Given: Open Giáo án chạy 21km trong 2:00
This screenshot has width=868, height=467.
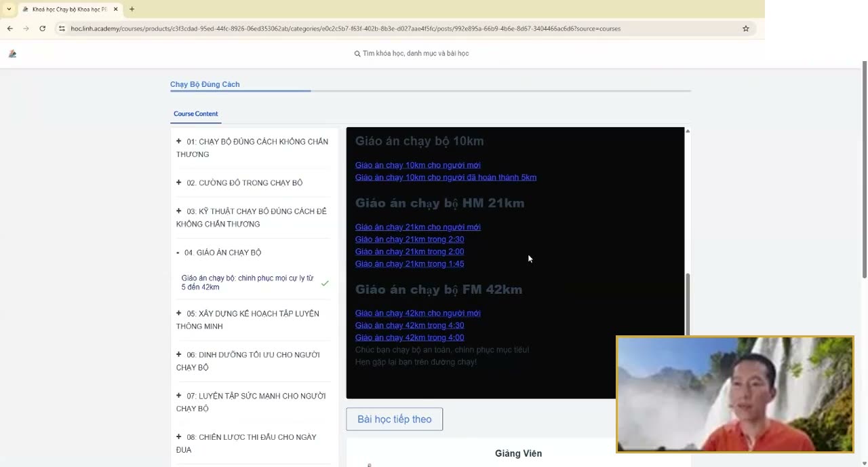Looking at the screenshot, I should click(410, 251).
